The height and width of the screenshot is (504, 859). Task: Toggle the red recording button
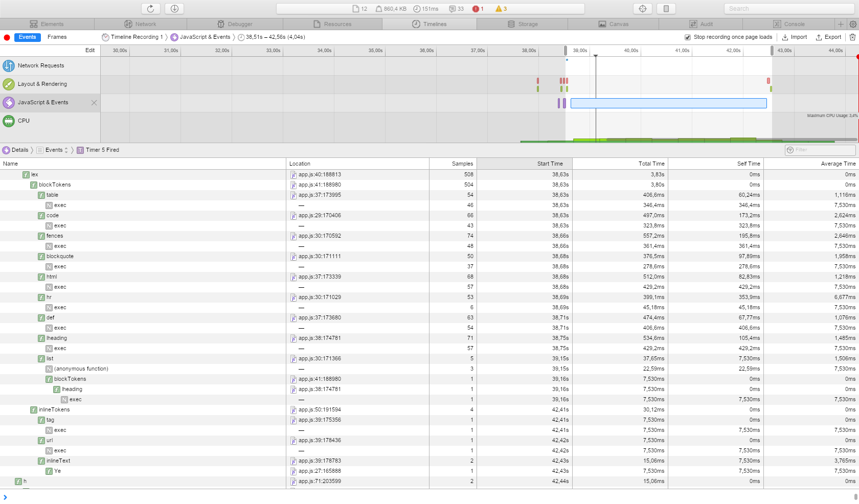(6, 37)
